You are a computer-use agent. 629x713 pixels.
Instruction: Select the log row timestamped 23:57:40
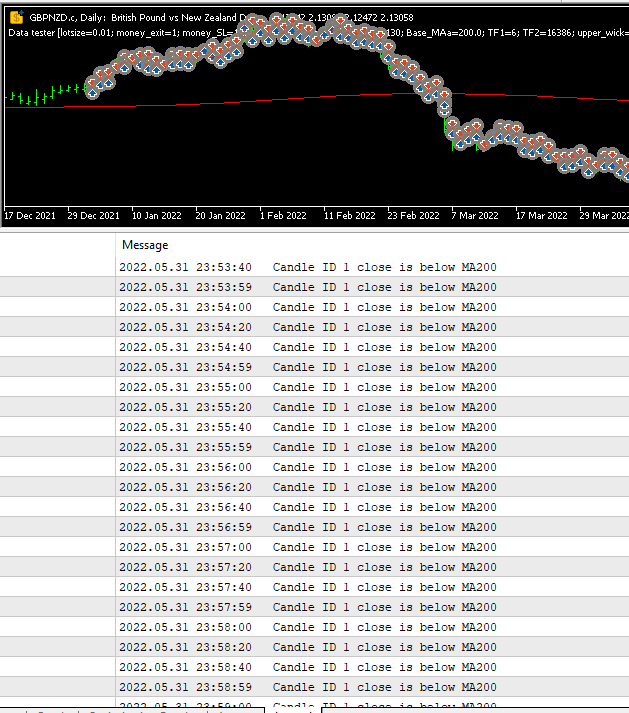314,587
